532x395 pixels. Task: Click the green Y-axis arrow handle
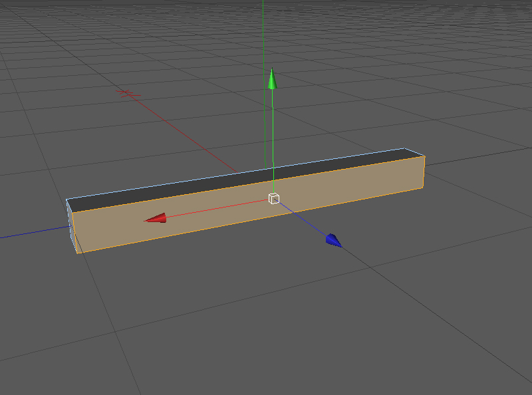tap(272, 78)
